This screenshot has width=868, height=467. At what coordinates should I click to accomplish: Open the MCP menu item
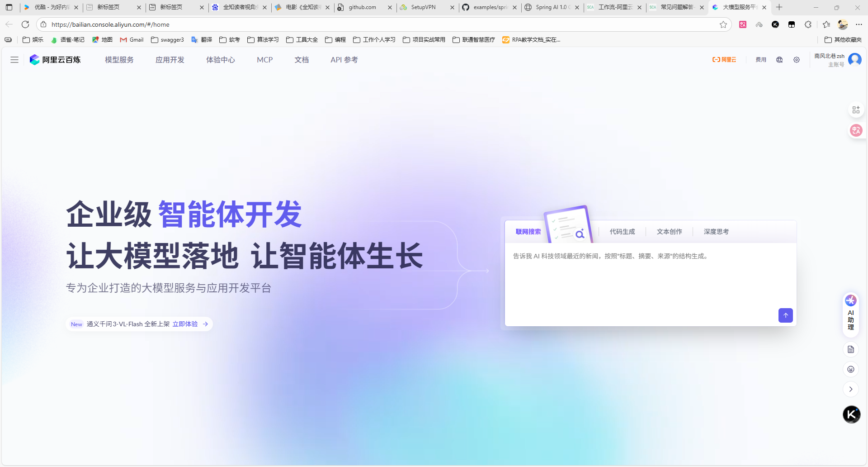coord(265,60)
